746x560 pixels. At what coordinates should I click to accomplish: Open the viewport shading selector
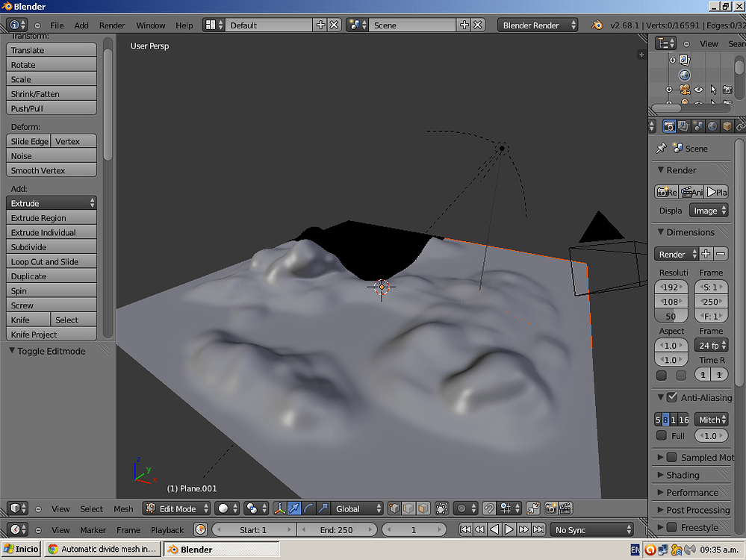227,508
